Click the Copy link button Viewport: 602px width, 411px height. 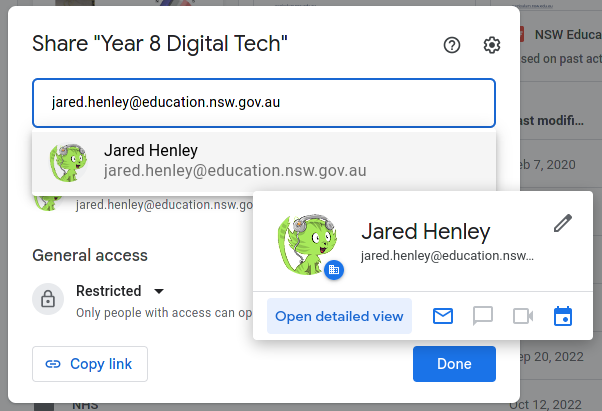click(90, 364)
